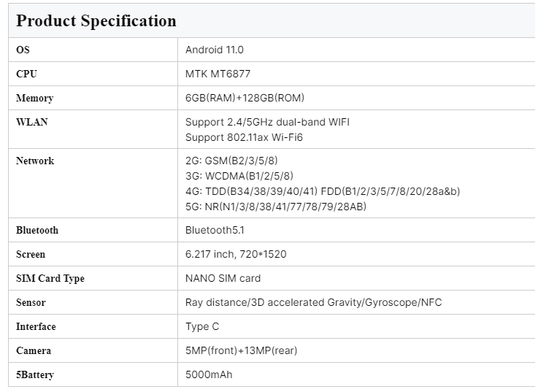Click the Android 11.0 value
This screenshot has width=546, height=392.
coord(215,50)
